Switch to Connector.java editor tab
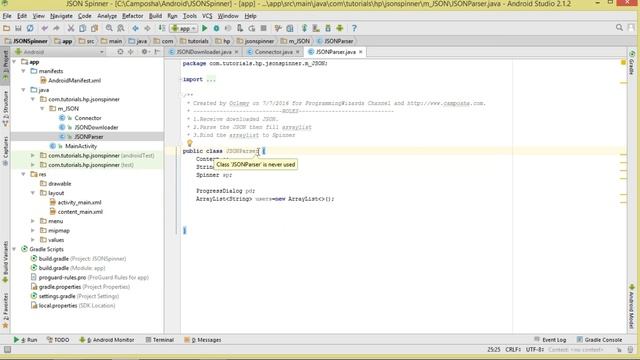Viewport: 640px width, 360px height. coord(273,52)
